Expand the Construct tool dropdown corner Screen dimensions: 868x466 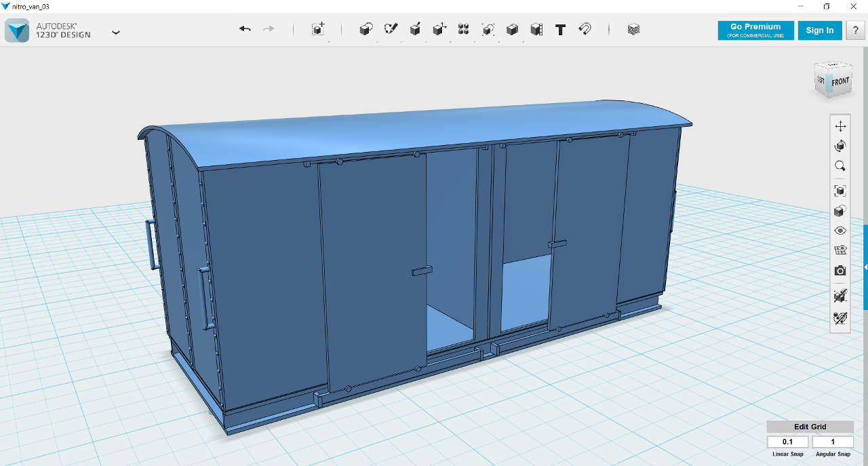[425, 41]
